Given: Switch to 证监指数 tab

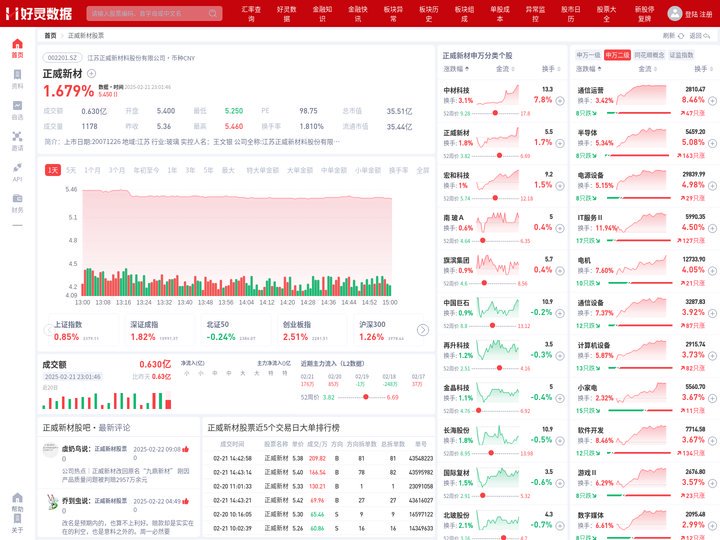Looking at the screenshot, I should tap(681, 55).
